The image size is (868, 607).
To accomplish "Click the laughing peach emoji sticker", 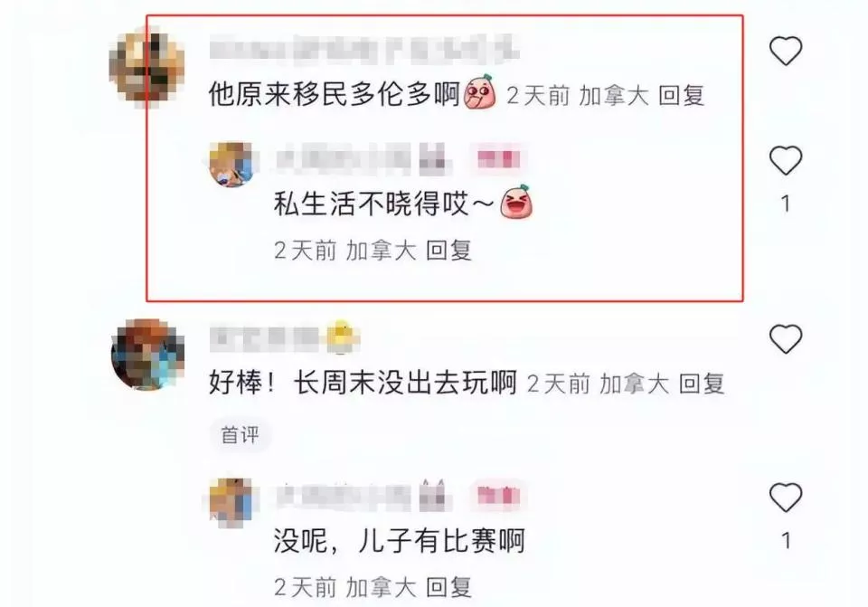I will 516,202.
